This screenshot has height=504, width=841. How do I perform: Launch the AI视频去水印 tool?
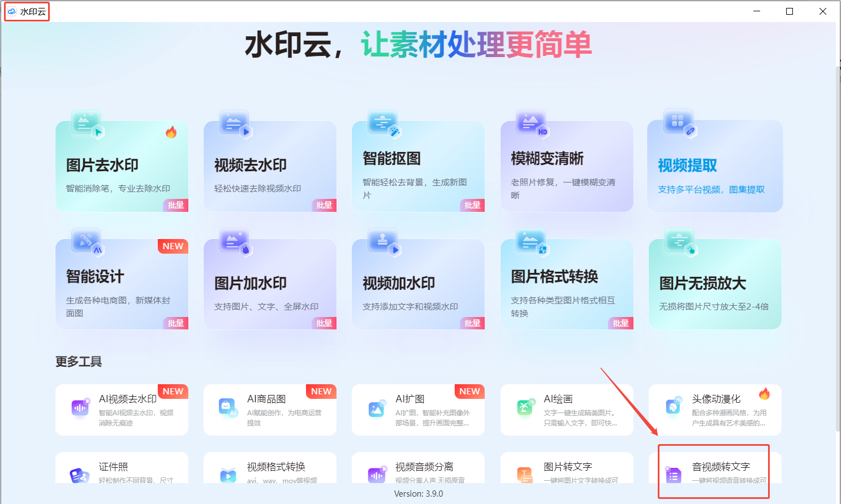pyautogui.click(x=122, y=410)
